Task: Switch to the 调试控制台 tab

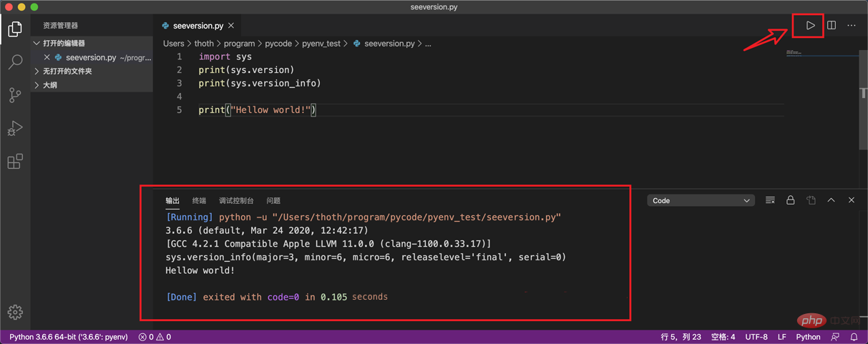Action: tap(236, 201)
